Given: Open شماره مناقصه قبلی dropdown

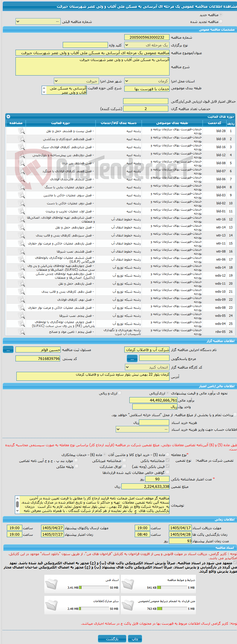Looking at the screenshot, I should coord(38,22).
